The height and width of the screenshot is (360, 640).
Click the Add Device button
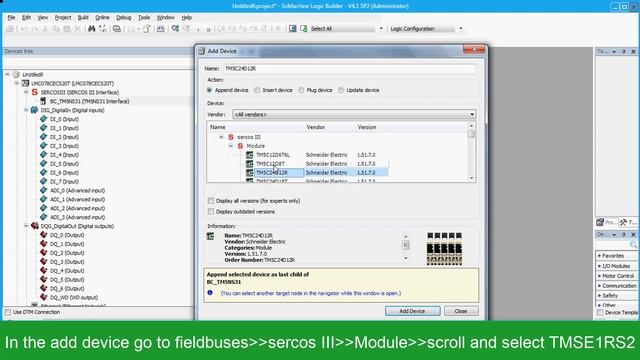413,311
